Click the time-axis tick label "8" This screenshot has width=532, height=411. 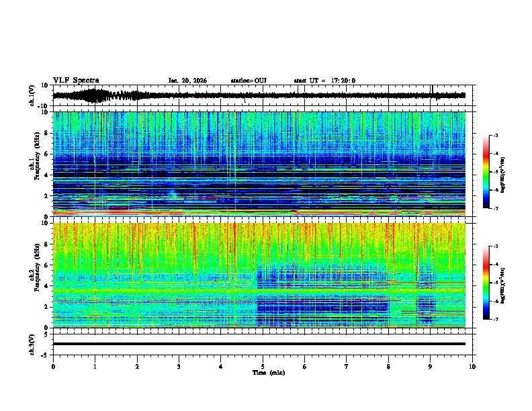point(388,367)
